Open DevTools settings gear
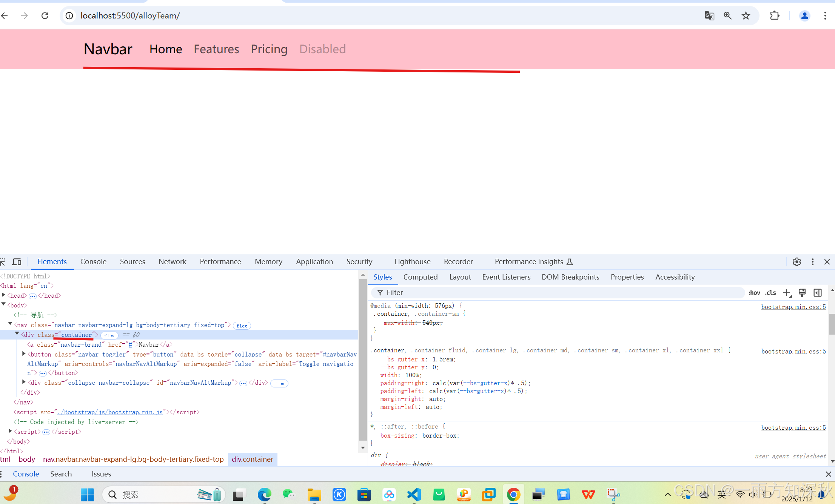Image resolution: width=835 pixels, height=504 pixels. coord(797,262)
